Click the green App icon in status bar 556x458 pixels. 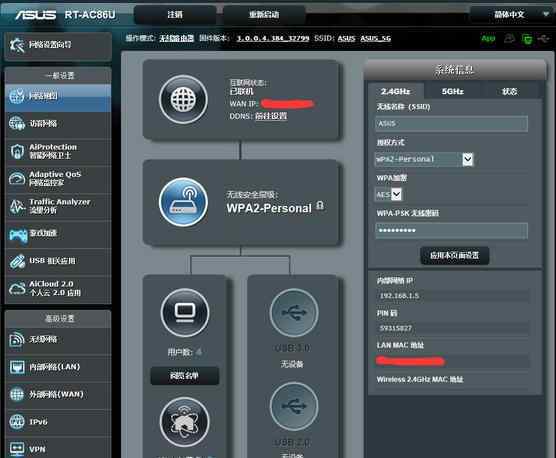pyautogui.click(x=488, y=38)
